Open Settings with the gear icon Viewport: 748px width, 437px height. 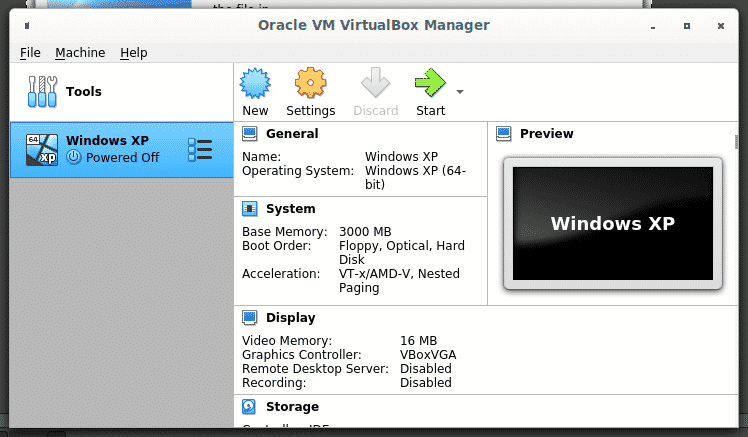pos(310,84)
